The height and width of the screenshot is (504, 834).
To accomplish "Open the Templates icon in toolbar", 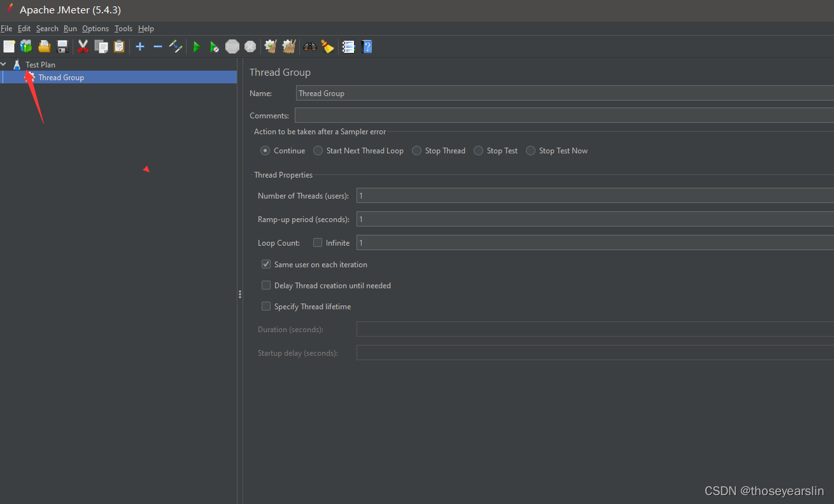I will 26,46.
